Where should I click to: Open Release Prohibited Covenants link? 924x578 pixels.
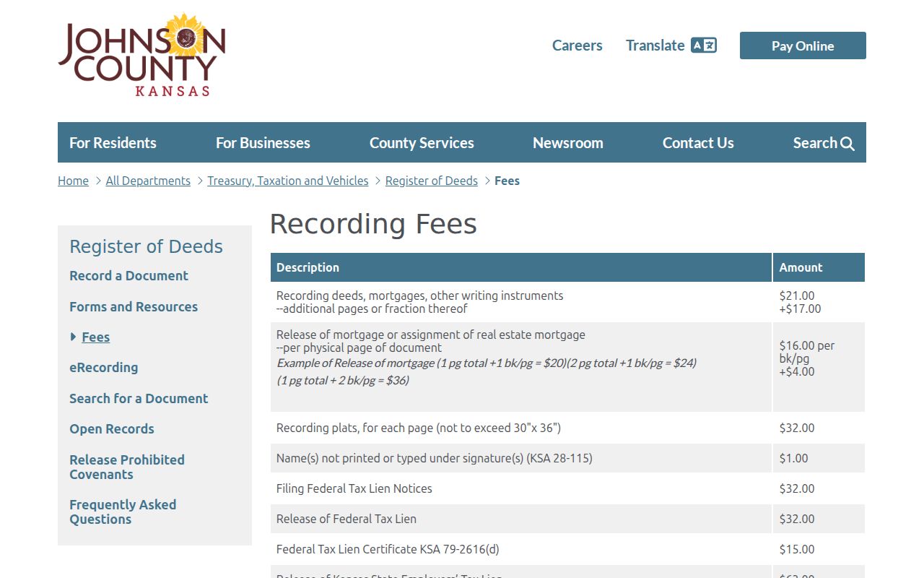point(127,467)
